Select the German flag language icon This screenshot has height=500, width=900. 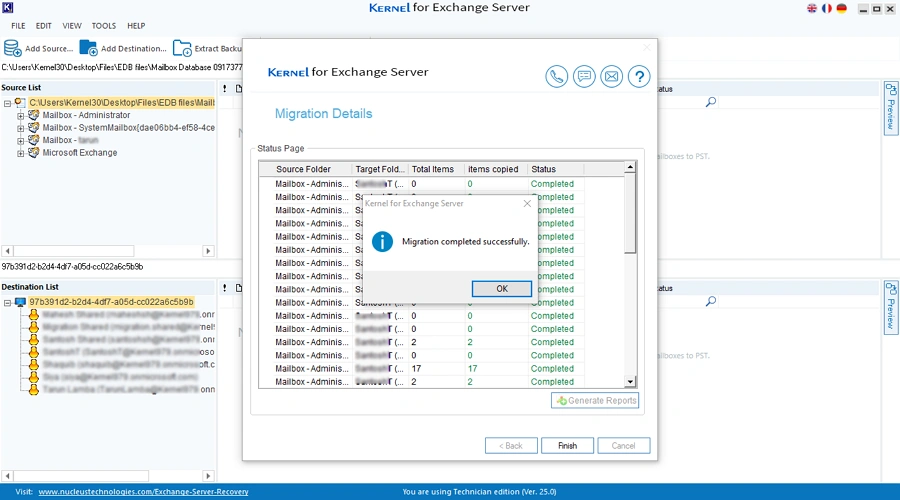pyautogui.click(x=841, y=9)
